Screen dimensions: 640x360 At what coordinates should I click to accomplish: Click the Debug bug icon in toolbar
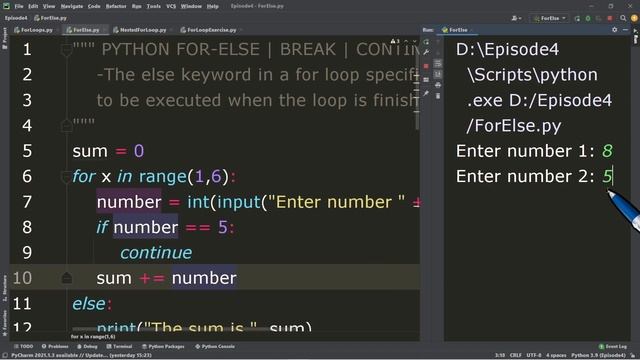[x=588, y=18]
